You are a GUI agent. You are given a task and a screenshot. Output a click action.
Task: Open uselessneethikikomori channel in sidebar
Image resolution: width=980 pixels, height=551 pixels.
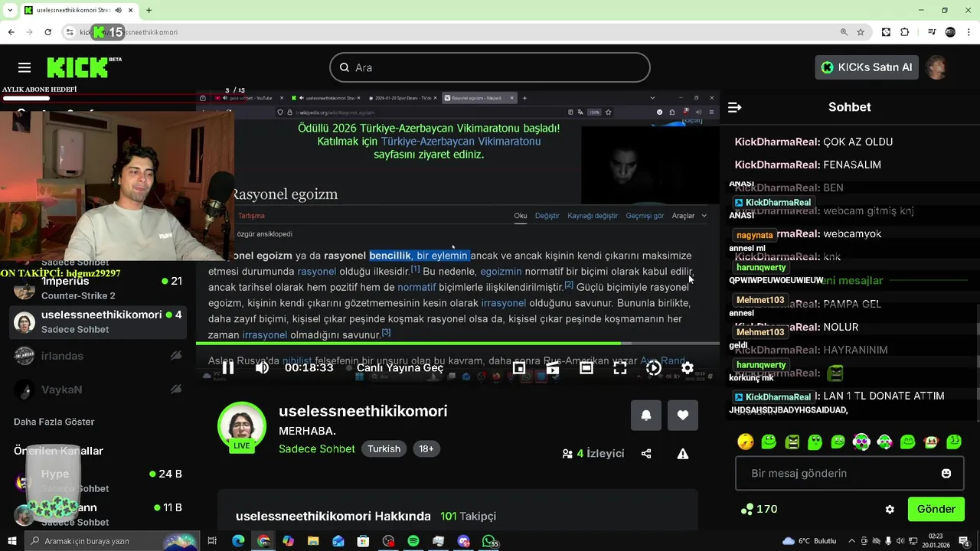click(98, 321)
